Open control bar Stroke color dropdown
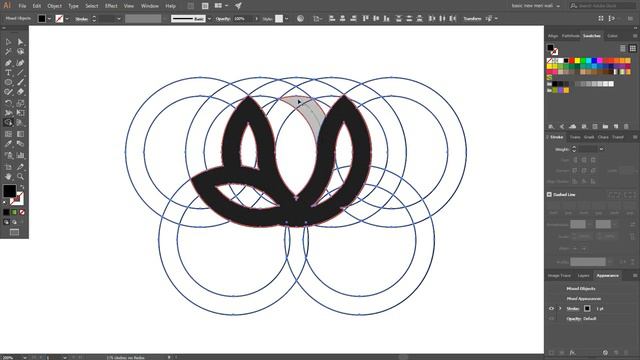640x360 pixels. pyautogui.click(x=67, y=19)
